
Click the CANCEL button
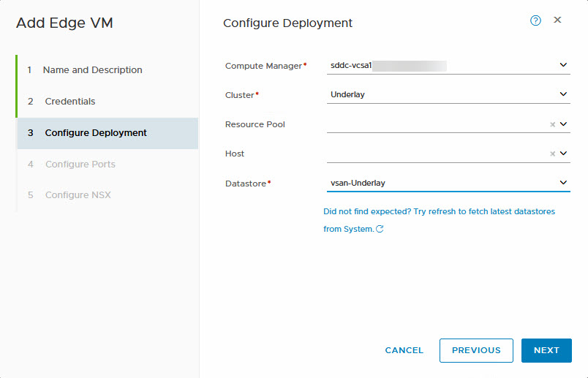(x=404, y=350)
